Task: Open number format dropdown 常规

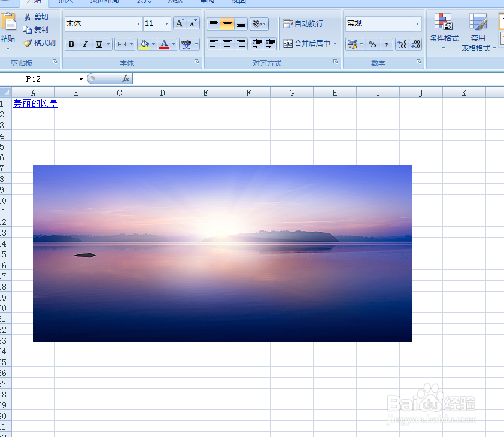Action: tap(417, 23)
